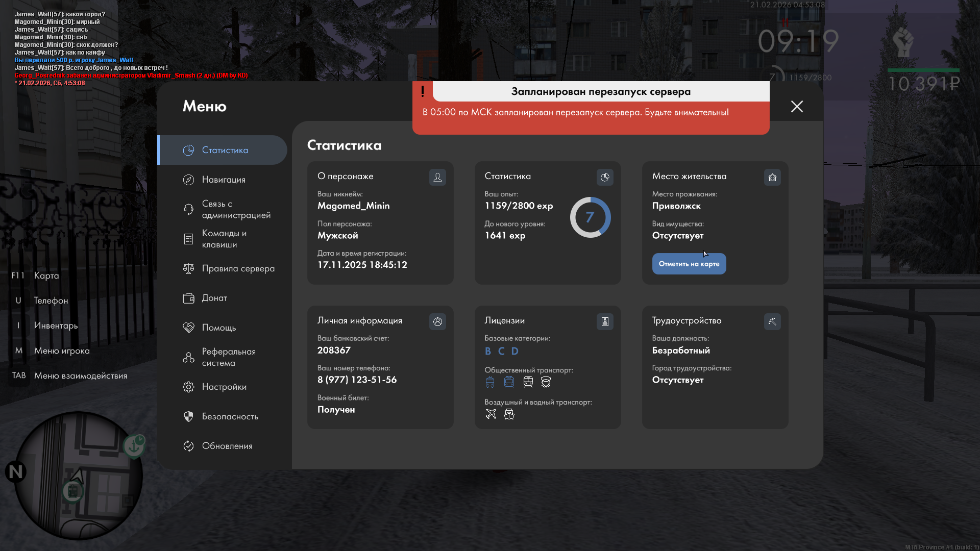
Task: Open the Навигация menu section
Action: coord(224,180)
